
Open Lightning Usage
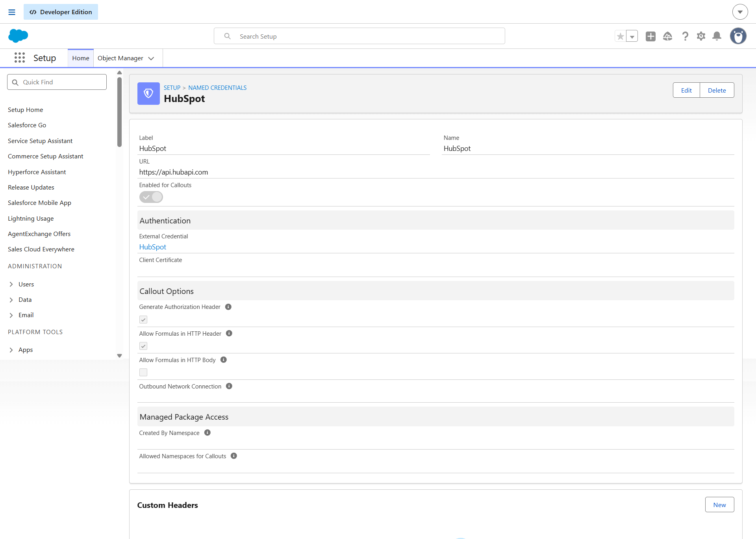(x=31, y=219)
